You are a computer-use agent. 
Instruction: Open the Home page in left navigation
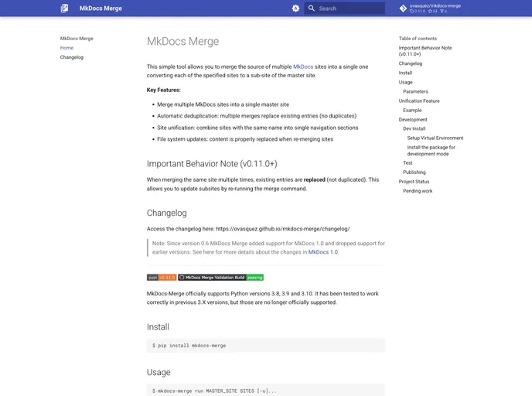coord(66,48)
